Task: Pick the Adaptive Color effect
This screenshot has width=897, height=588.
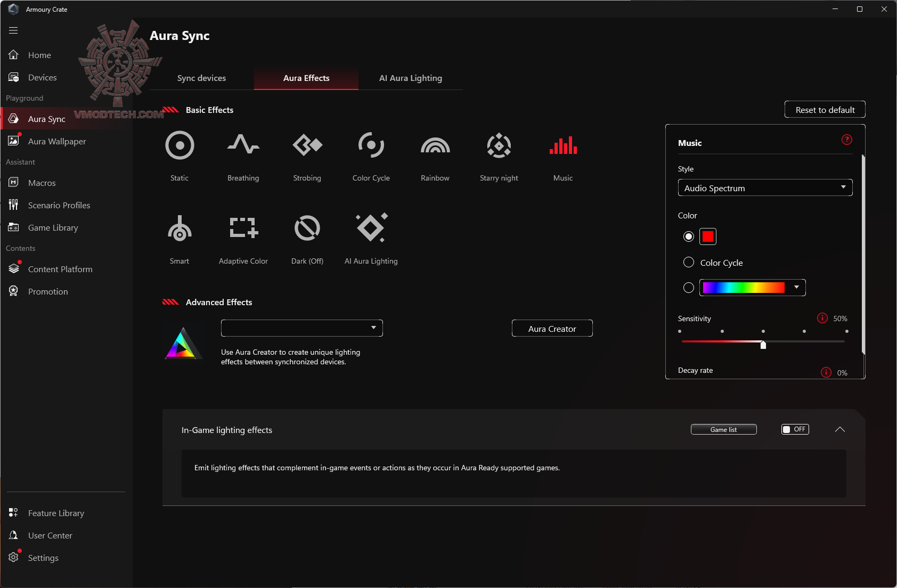Action: click(x=243, y=228)
